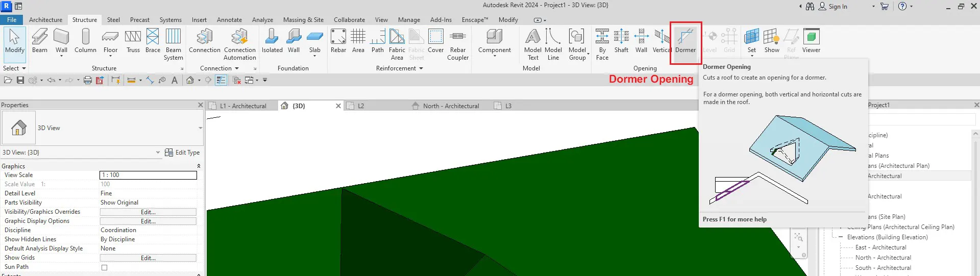Screen dimensions: 980x276
Task: Select the Model Text tool
Action: pos(532,44)
